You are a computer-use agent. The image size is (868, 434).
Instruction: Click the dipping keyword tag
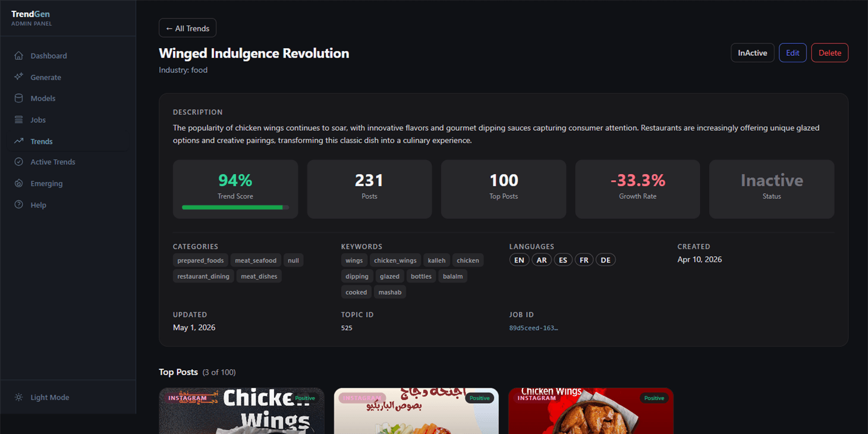click(x=357, y=276)
